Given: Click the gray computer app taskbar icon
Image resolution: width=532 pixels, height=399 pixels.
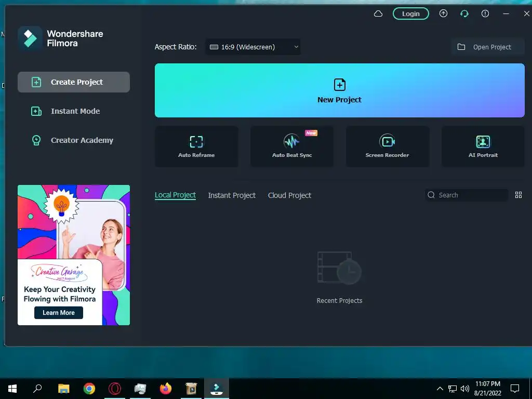Looking at the screenshot, I should 140,389.
